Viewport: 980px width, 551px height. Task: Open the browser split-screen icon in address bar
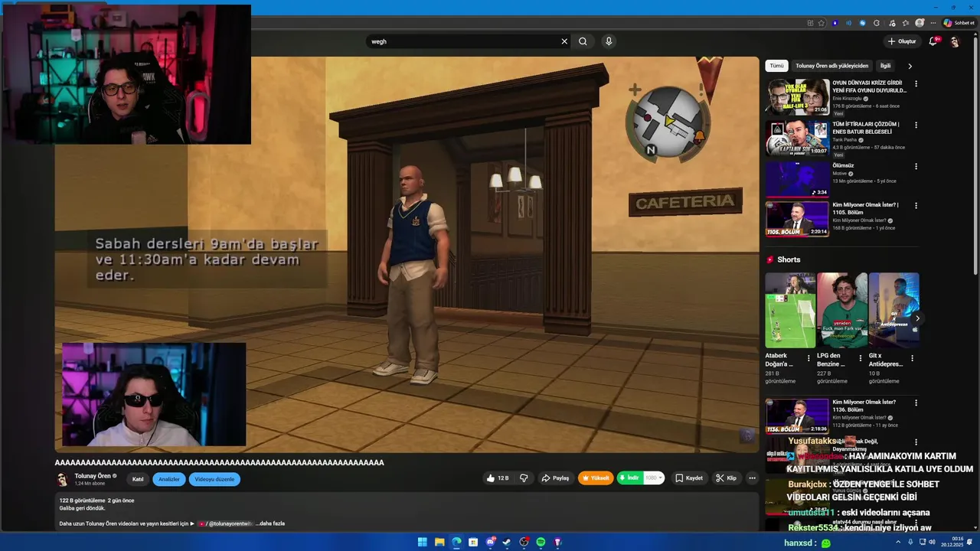[810, 23]
